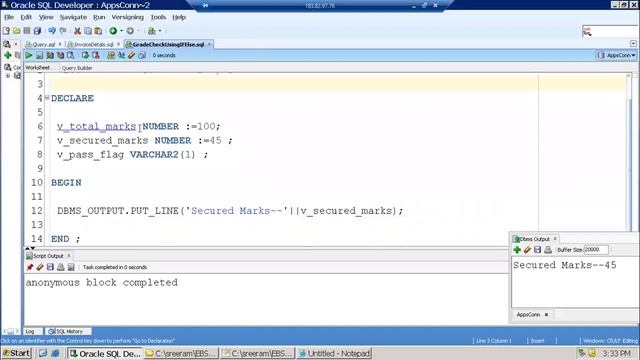
Task: Click the To Upper/Lower case icon
Action: point(121,55)
